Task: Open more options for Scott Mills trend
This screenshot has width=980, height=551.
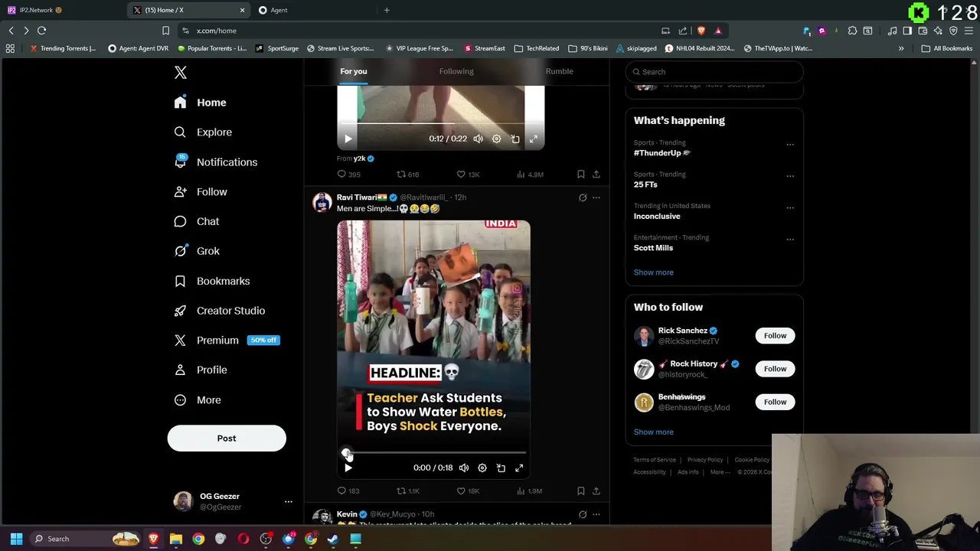Action: click(790, 239)
